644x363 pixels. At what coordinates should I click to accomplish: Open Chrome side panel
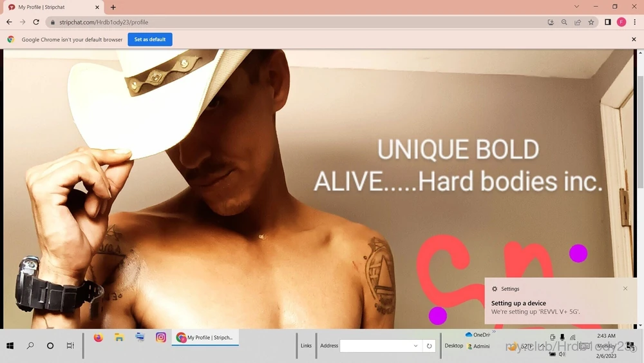[608, 22]
